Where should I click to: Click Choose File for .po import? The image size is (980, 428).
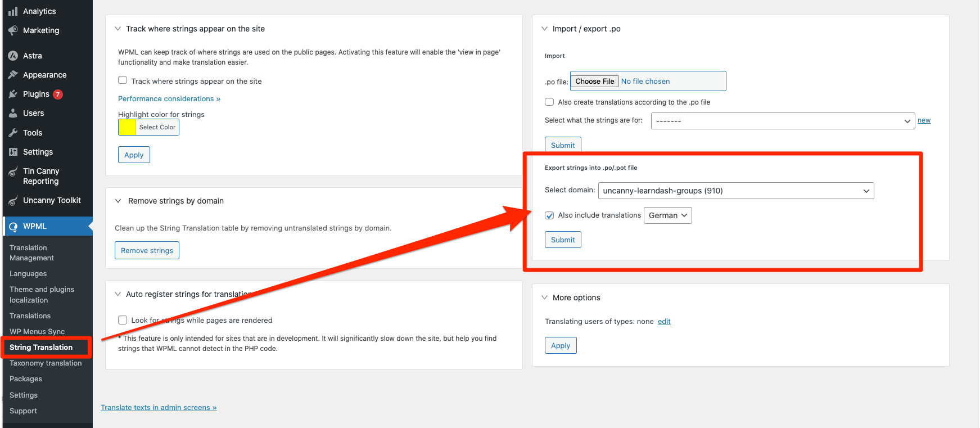[x=594, y=81]
